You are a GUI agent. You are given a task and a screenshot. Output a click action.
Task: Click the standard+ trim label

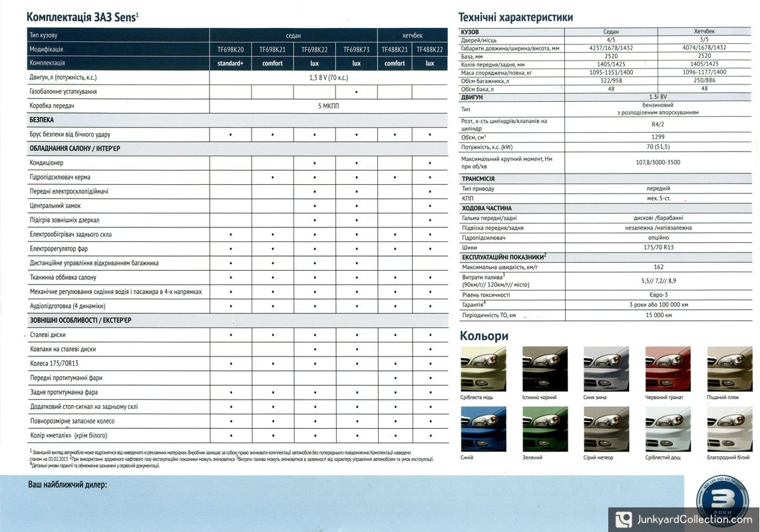[230, 63]
